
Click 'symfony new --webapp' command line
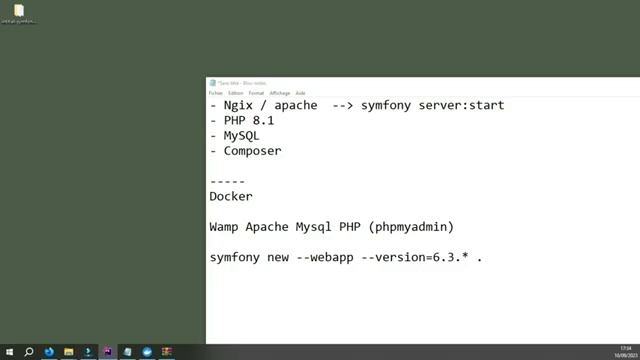(346, 258)
